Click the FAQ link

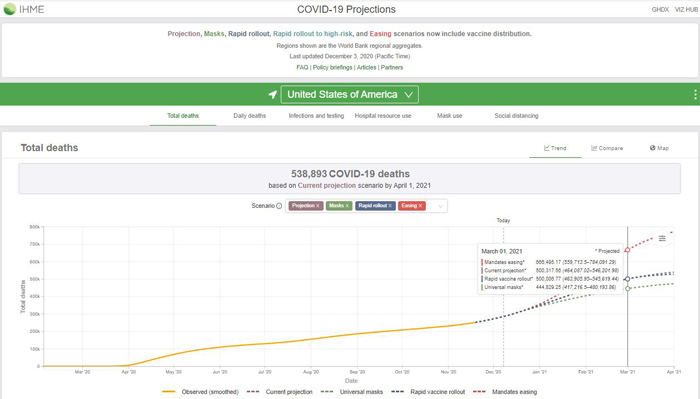point(302,67)
